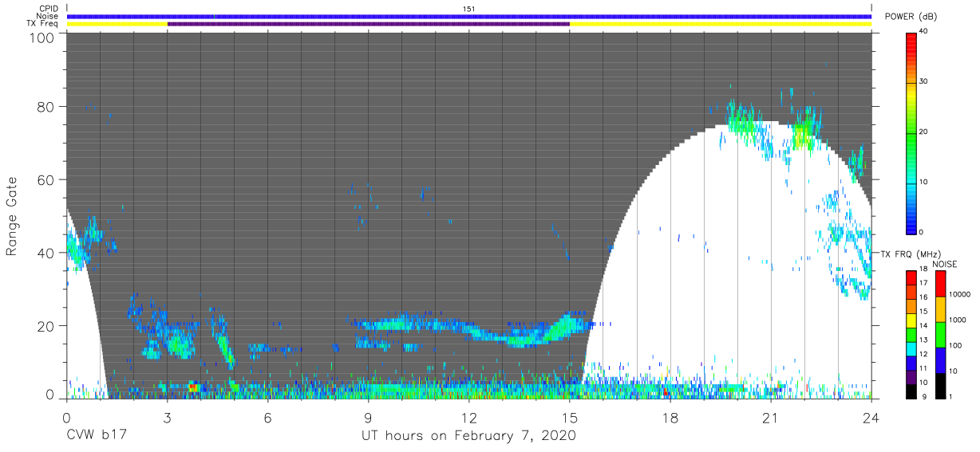Click the 20 tick on Range Gate axis
The width and height of the screenshot is (980, 452).
pos(46,325)
